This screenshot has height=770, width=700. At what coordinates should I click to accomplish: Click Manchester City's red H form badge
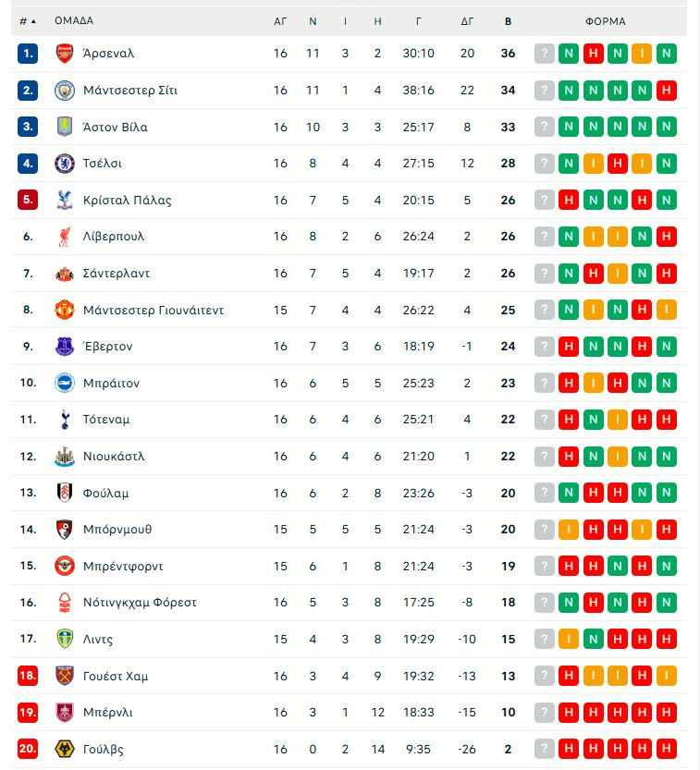pos(665,90)
